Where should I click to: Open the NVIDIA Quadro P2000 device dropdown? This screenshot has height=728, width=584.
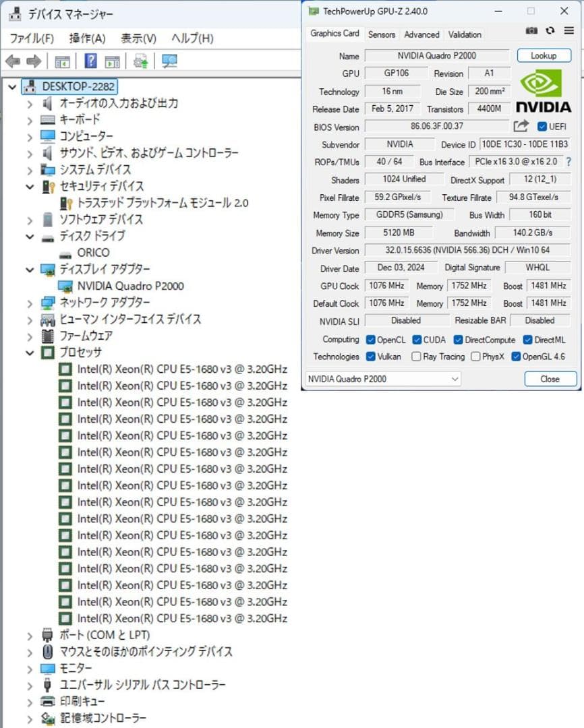point(457,379)
